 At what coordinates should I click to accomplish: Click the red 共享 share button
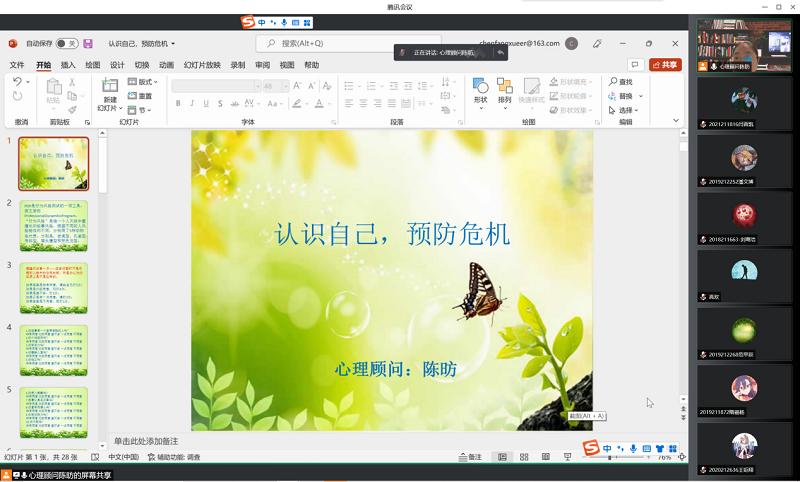665,65
